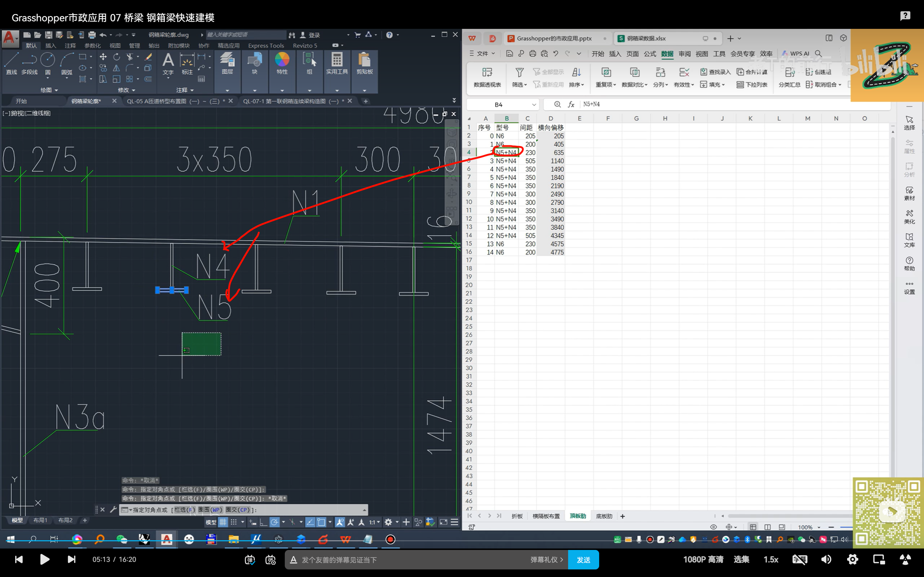The height and width of the screenshot is (577, 924).
Task: Click the Filter (筛选) funnel icon
Action: click(x=519, y=72)
